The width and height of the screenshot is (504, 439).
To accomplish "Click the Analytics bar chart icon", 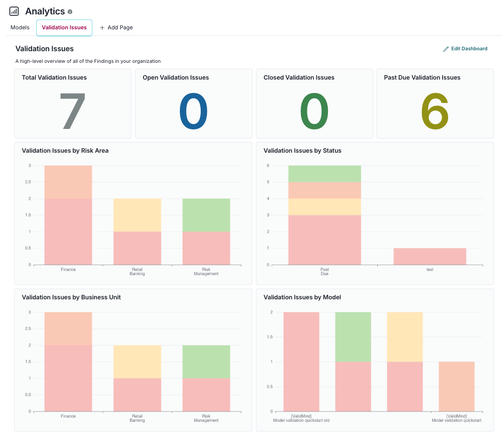I will click(14, 11).
